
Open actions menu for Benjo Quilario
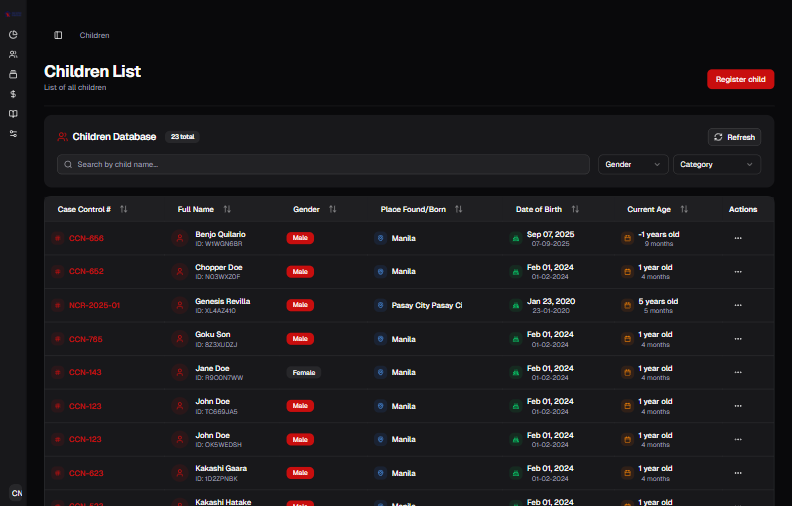click(x=738, y=239)
